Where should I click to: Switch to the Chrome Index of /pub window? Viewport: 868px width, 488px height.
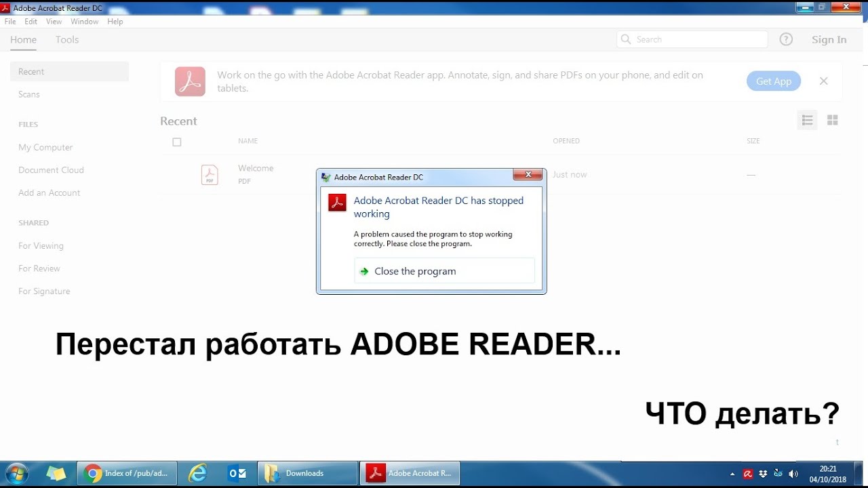127,473
